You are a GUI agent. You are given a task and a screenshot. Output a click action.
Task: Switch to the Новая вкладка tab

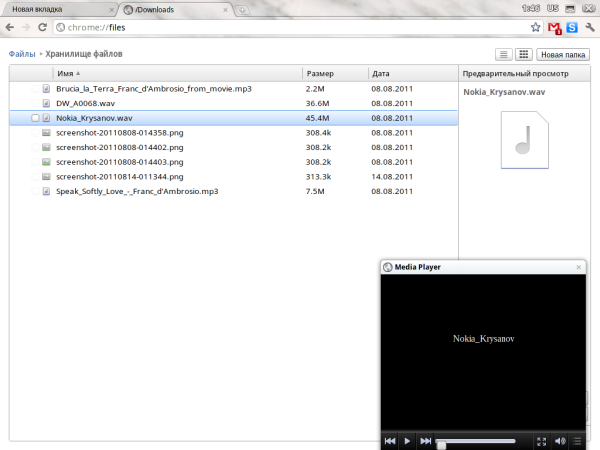tap(57, 10)
